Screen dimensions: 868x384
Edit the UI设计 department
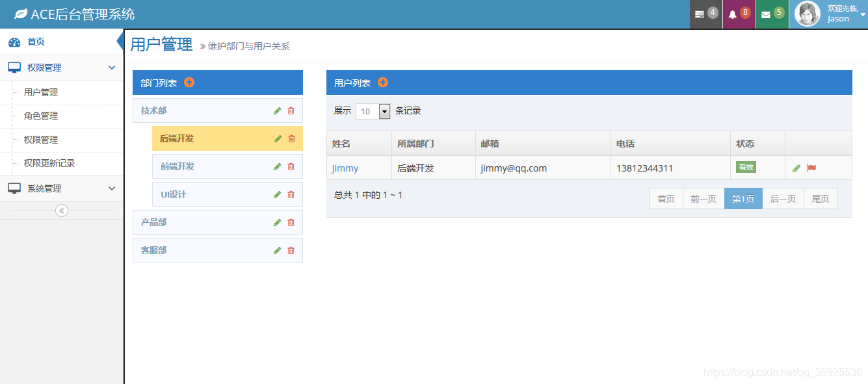(x=278, y=194)
